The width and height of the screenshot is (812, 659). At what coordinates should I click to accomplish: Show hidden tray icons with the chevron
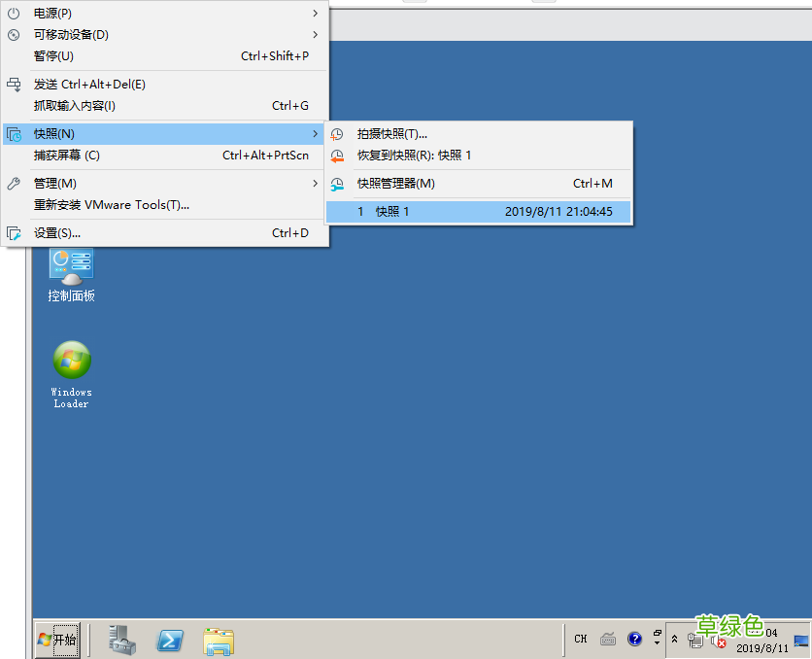coord(674,638)
